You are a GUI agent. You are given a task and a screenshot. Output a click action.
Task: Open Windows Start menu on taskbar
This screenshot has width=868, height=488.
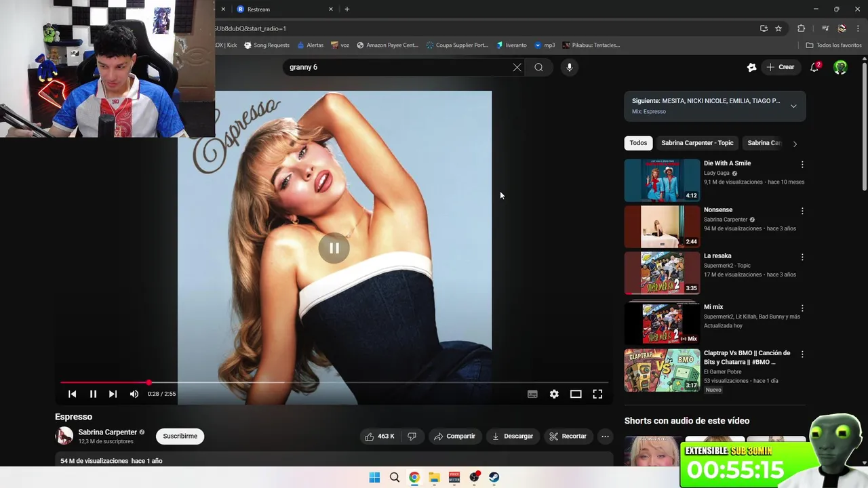[x=374, y=477]
